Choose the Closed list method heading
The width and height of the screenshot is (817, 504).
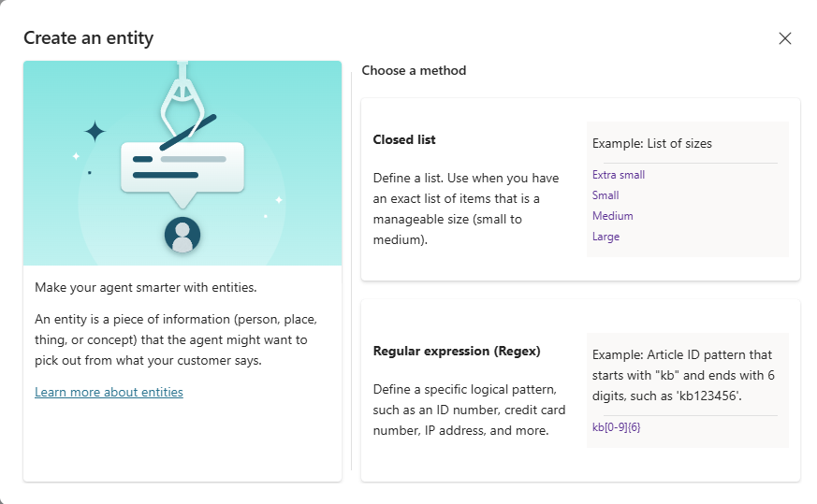click(404, 139)
